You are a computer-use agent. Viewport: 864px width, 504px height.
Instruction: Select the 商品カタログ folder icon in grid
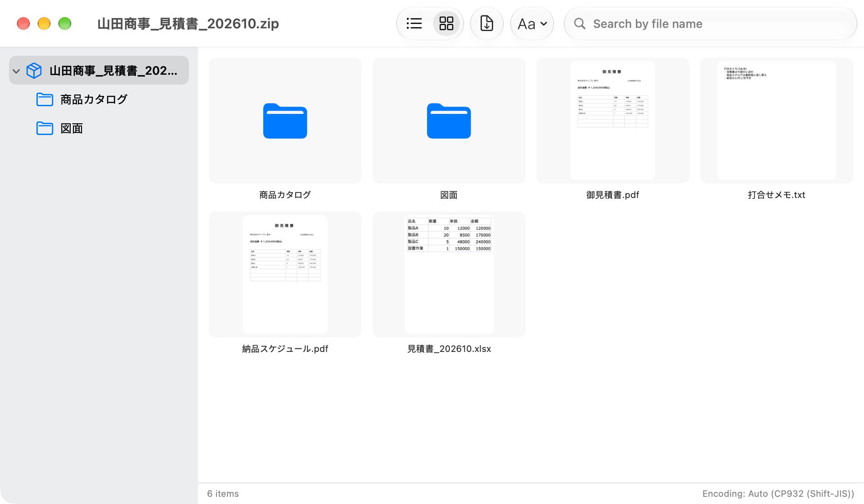point(285,121)
